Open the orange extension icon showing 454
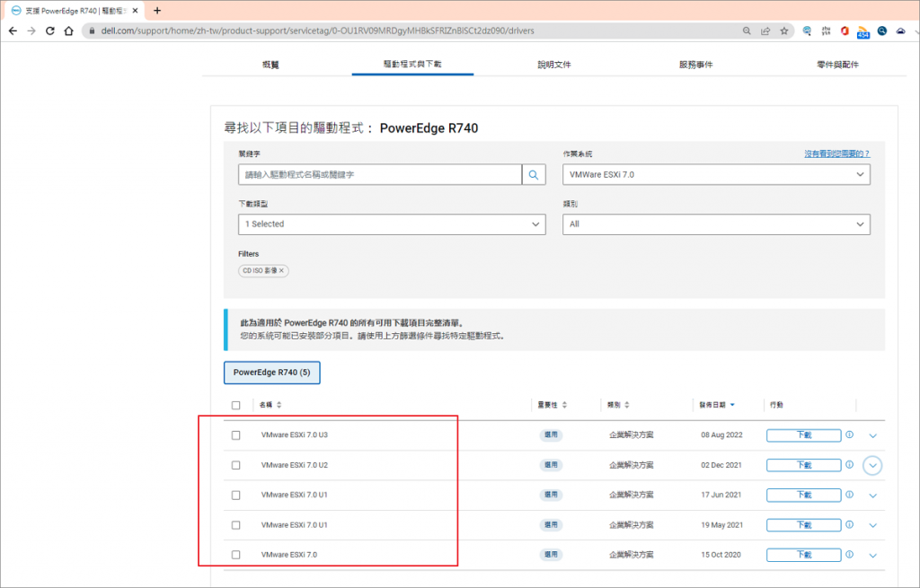 863,31
